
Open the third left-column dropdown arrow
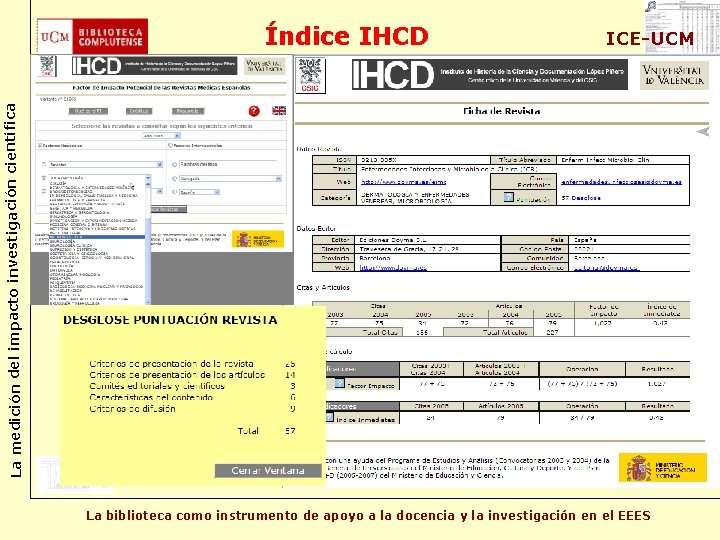[x=159, y=191]
